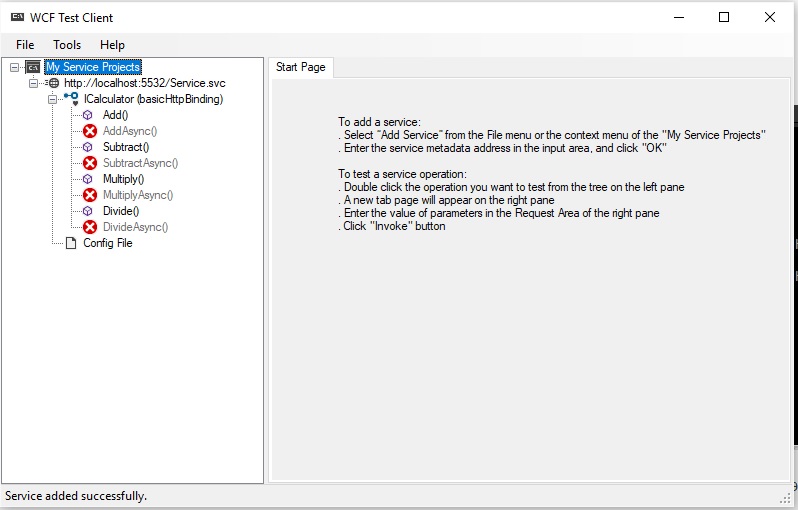Select the Multiply() operation label
The height and width of the screenshot is (510, 798).
point(124,179)
